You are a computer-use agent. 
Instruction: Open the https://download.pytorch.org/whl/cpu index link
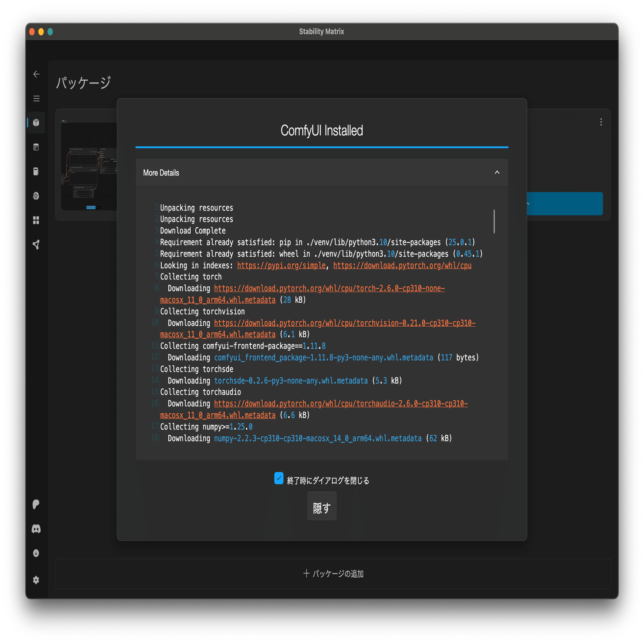pos(402,265)
